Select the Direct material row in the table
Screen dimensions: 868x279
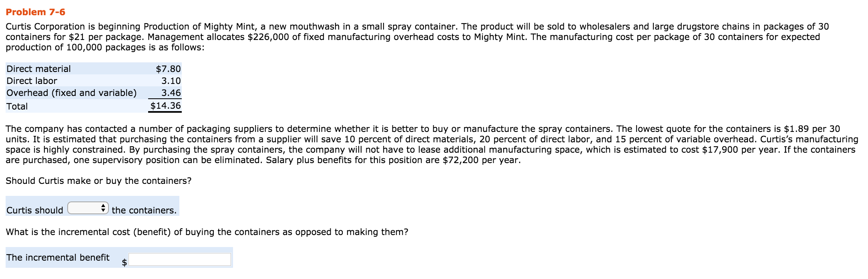click(x=72, y=69)
